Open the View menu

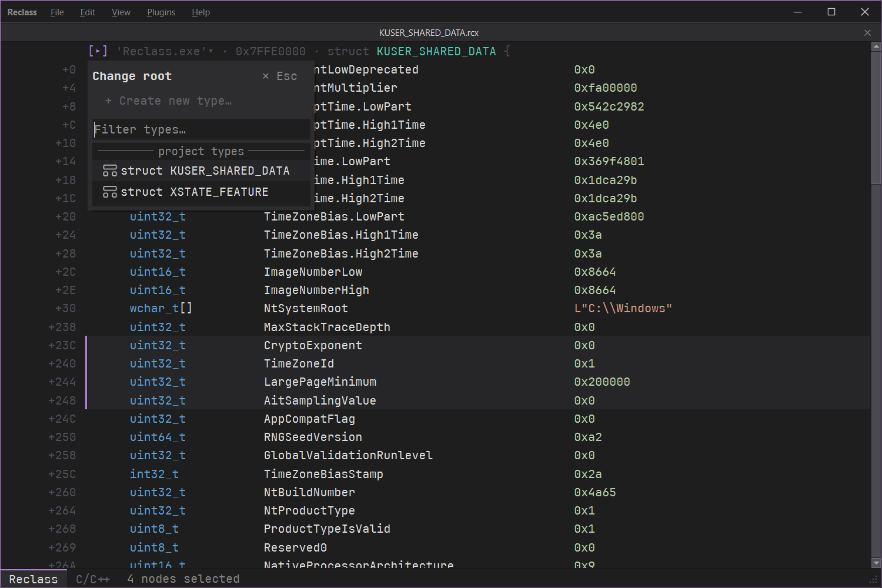(121, 12)
